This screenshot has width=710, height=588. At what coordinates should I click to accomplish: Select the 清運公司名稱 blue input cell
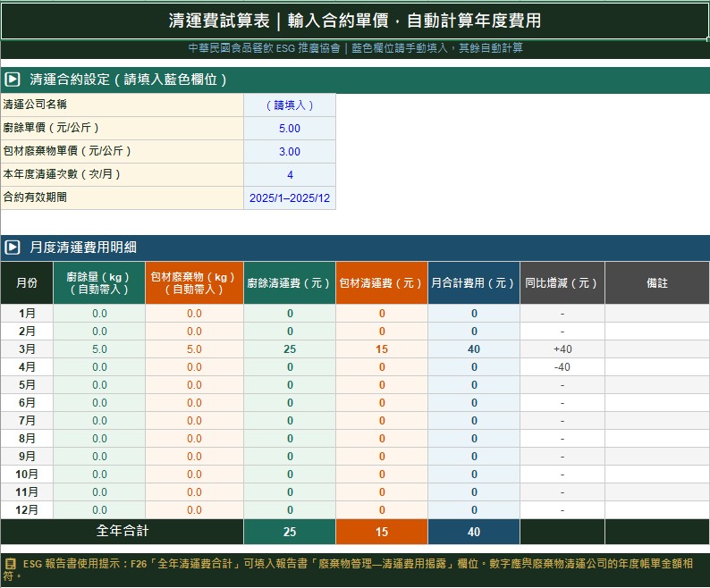(290, 105)
